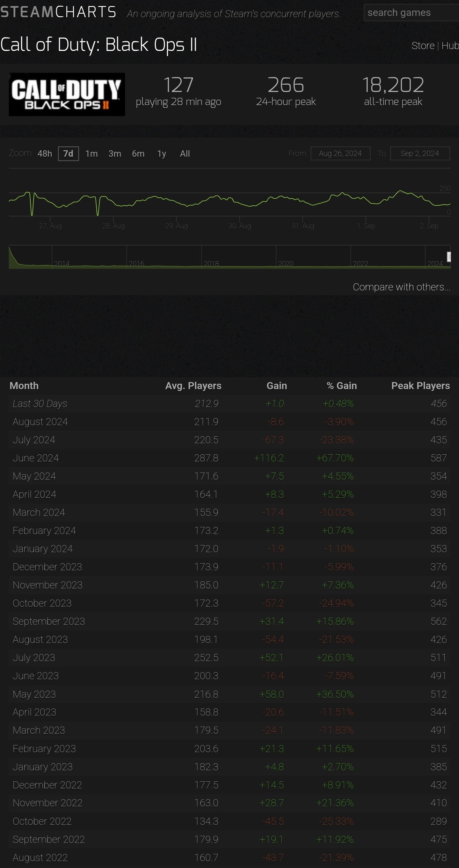
Task: Select the June 2023 row label
Action: tap(35, 676)
